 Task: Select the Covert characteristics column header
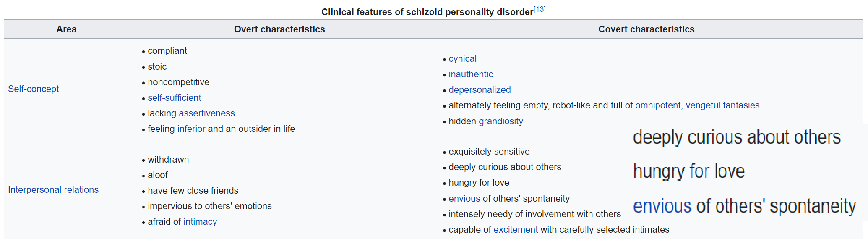coord(646,29)
